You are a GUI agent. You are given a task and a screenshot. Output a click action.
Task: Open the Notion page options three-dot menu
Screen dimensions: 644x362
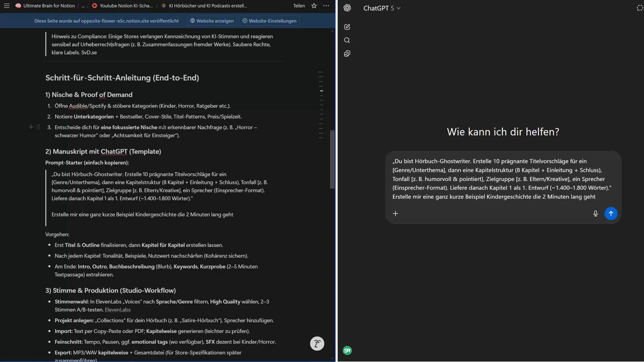pos(326,6)
